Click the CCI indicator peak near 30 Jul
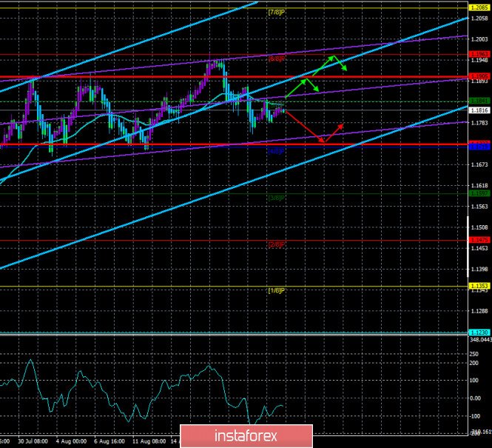The height and width of the screenshot is (448, 492). (x=30, y=361)
